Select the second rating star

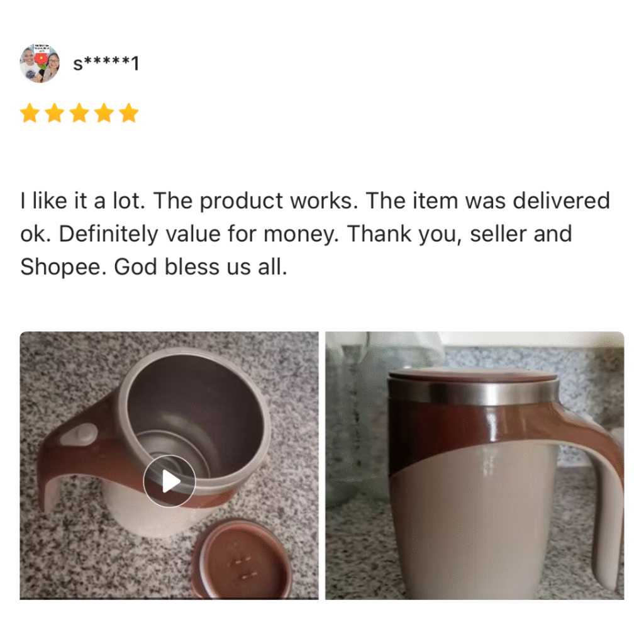tap(55, 113)
